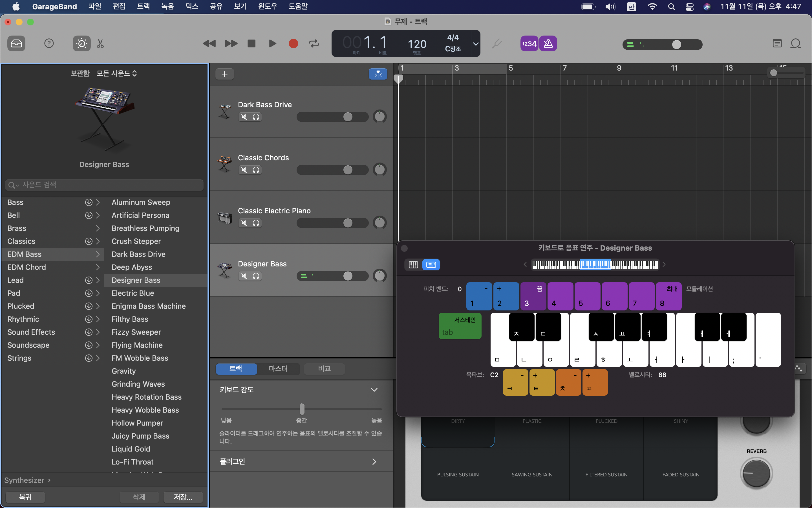Click the Tuner fork icon
The image size is (812, 508).
[497, 43]
